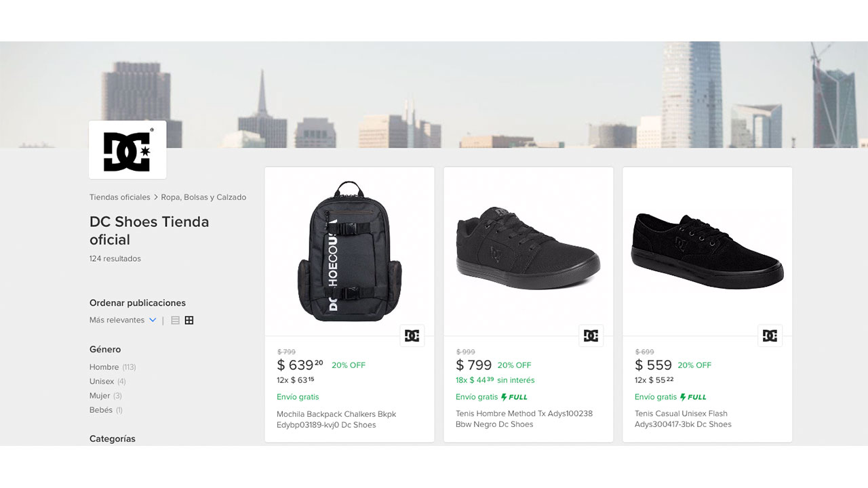Switch to grid view layout

[189, 320]
